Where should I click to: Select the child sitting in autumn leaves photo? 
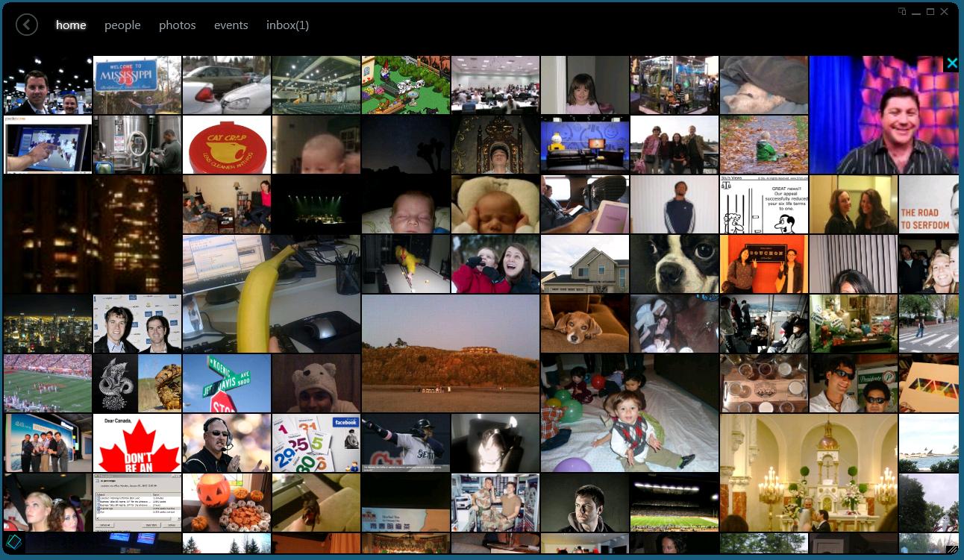tap(764, 145)
